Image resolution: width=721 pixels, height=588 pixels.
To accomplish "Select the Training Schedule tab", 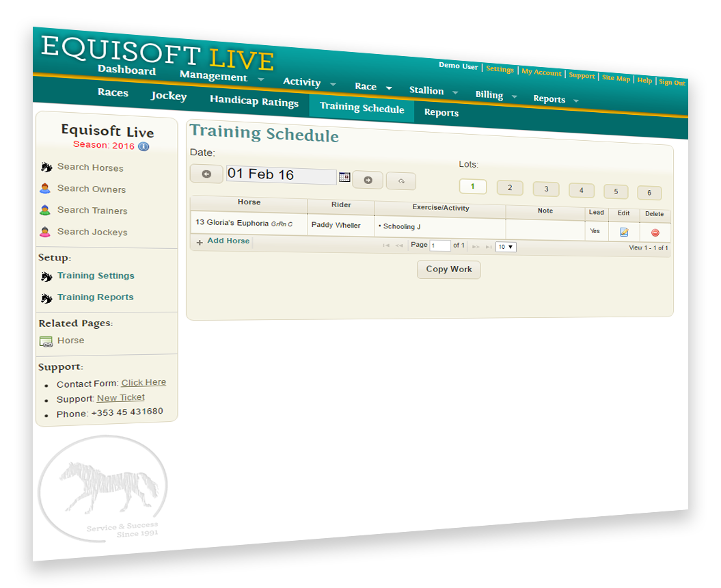I will [362, 108].
